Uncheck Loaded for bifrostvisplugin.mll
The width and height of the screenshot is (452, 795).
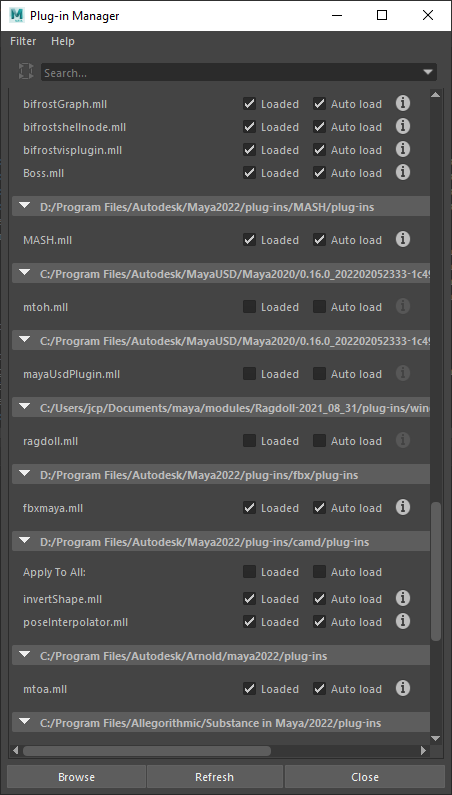(250, 150)
